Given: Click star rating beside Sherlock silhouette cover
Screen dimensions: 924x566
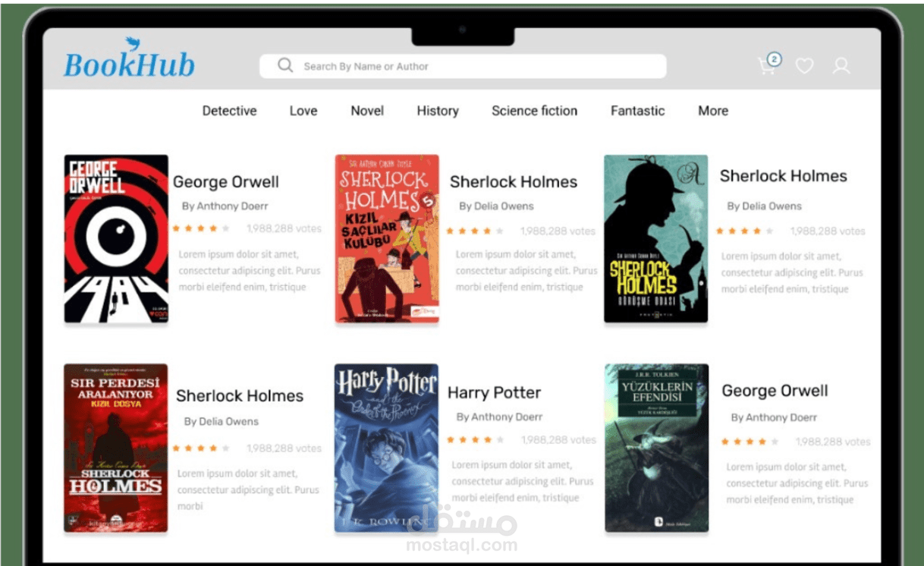Looking at the screenshot, I should (745, 231).
